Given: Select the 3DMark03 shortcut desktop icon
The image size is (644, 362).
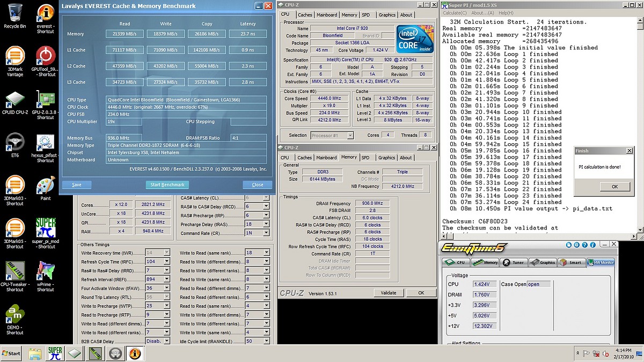Looking at the screenshot, I should (x=15, y=190).
